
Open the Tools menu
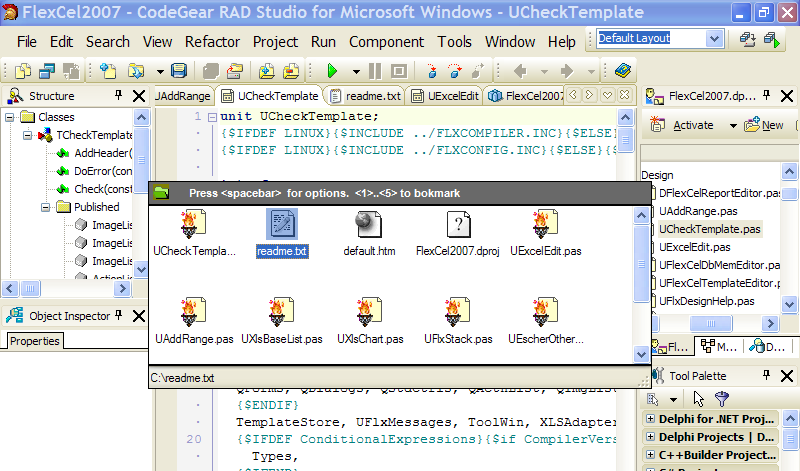454,42
